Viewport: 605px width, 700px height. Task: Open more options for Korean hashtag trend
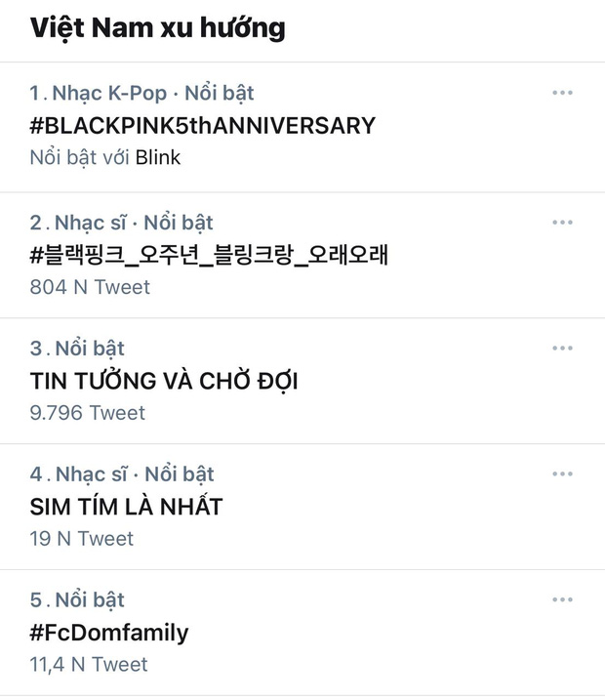562,222
